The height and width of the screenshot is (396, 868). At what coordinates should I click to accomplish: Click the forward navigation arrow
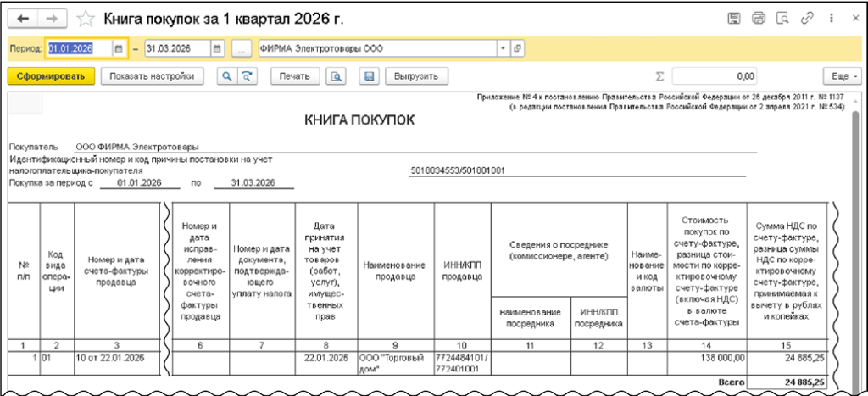(x=53, y=18)
